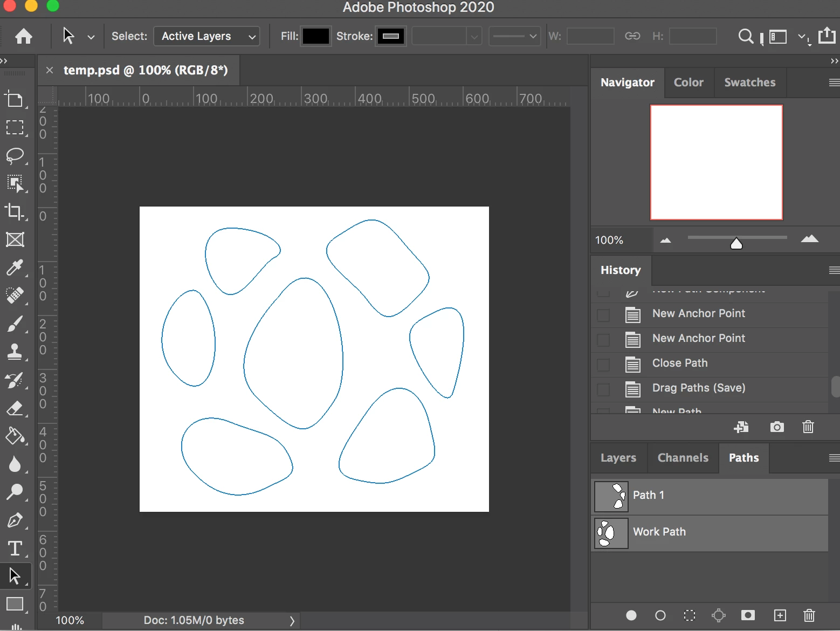Image resolution: width=840 pixels, height=631 pixels.
Task: Switch to the Color tab
Action: click(x=688, y=83)
